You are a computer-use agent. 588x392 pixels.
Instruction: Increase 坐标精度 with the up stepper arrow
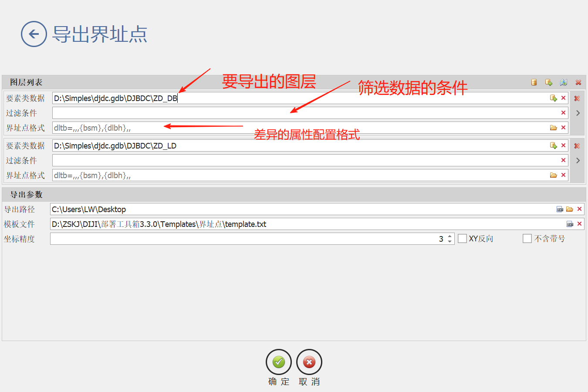(x=450, y=237)
